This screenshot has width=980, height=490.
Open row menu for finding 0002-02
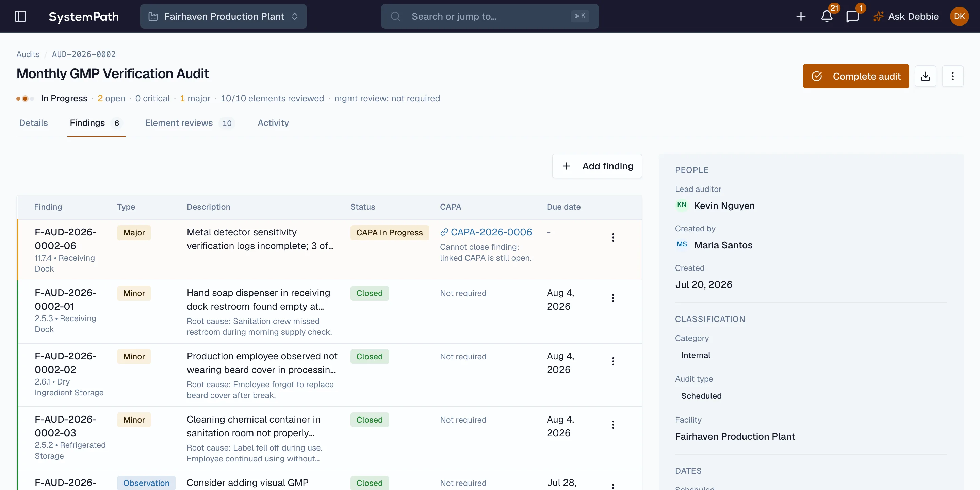[613, 361]
